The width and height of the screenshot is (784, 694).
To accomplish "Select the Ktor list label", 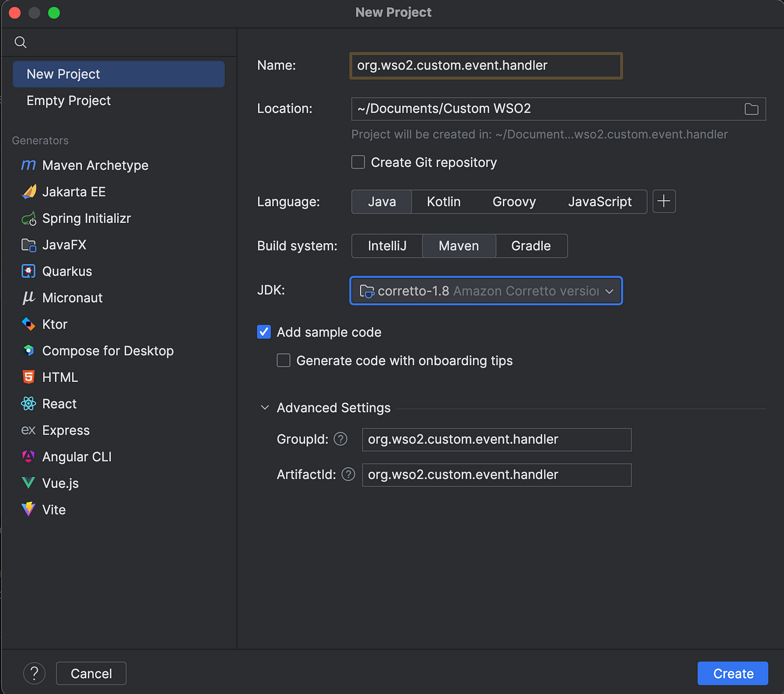I will coord(55,324).
